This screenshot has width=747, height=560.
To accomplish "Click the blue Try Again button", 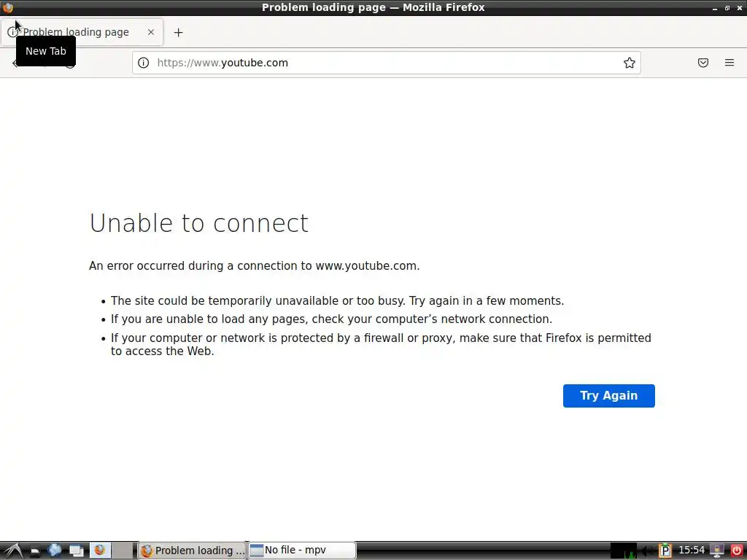I will point(608,396).
